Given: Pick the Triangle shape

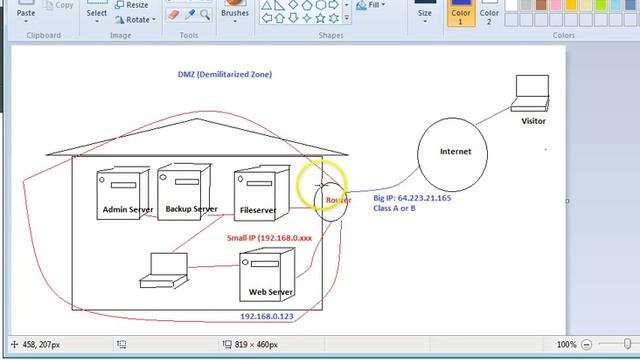Looking at the screenshot, I should point(266,5).
